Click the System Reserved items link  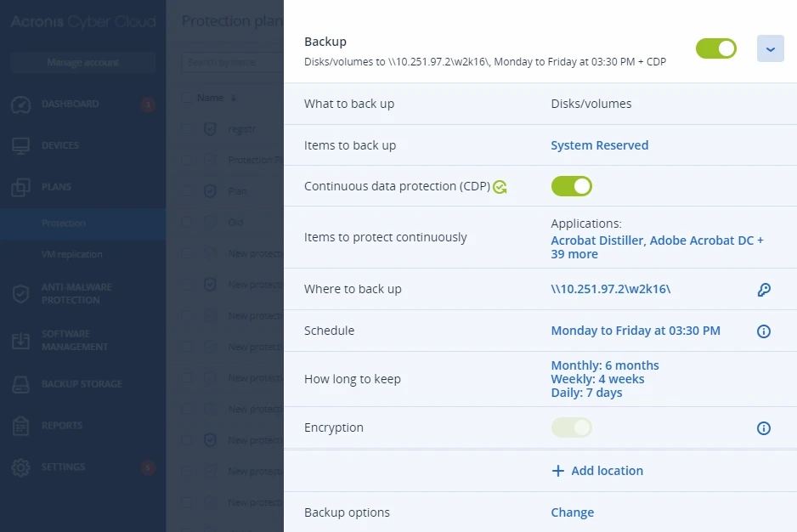tap(600, 145)
